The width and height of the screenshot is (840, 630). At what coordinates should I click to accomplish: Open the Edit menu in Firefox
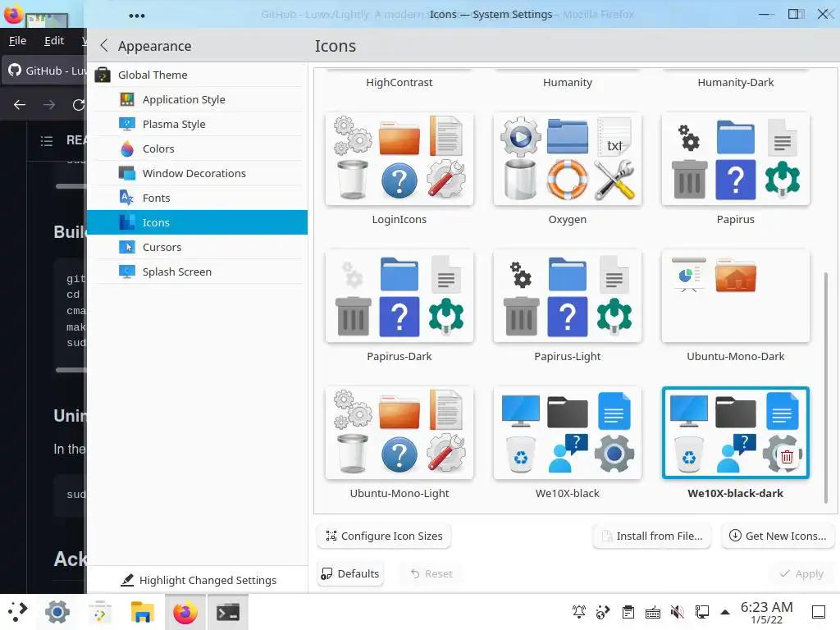click(x=54, y=41)
